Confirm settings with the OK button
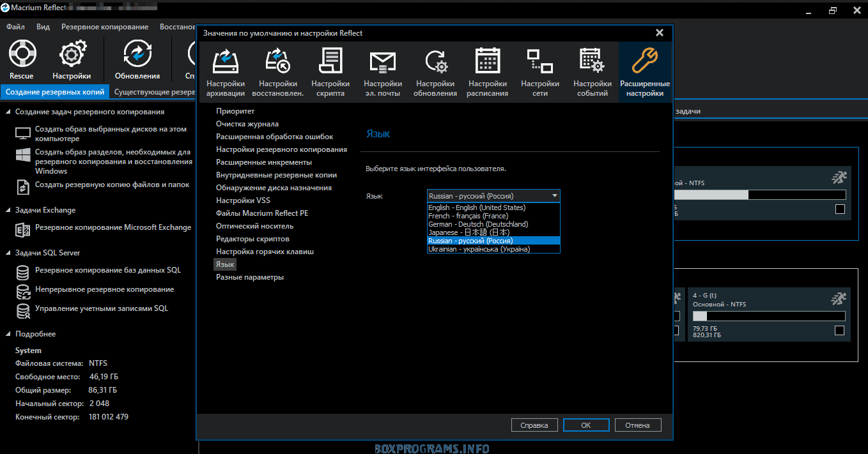 click(586, 425)
